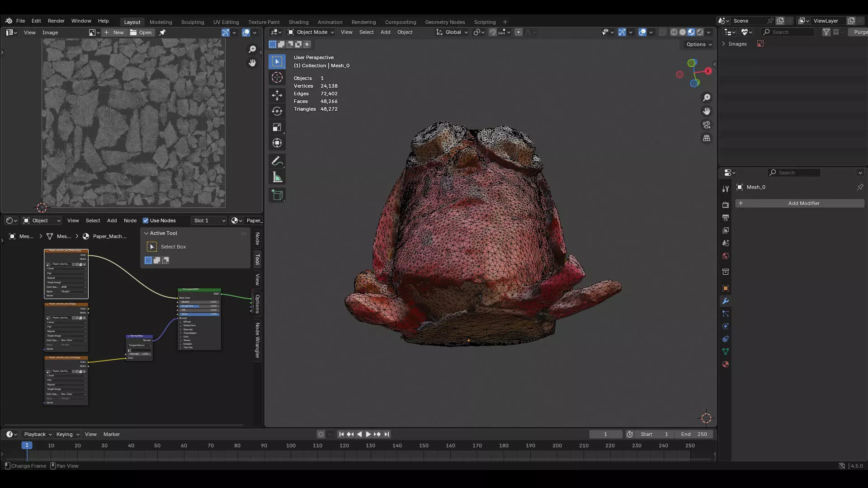This screenshot has height=488, width=868.
Task: Open the Object Mode dropdown
Action: pyautogui.click(x=311, y=32)
